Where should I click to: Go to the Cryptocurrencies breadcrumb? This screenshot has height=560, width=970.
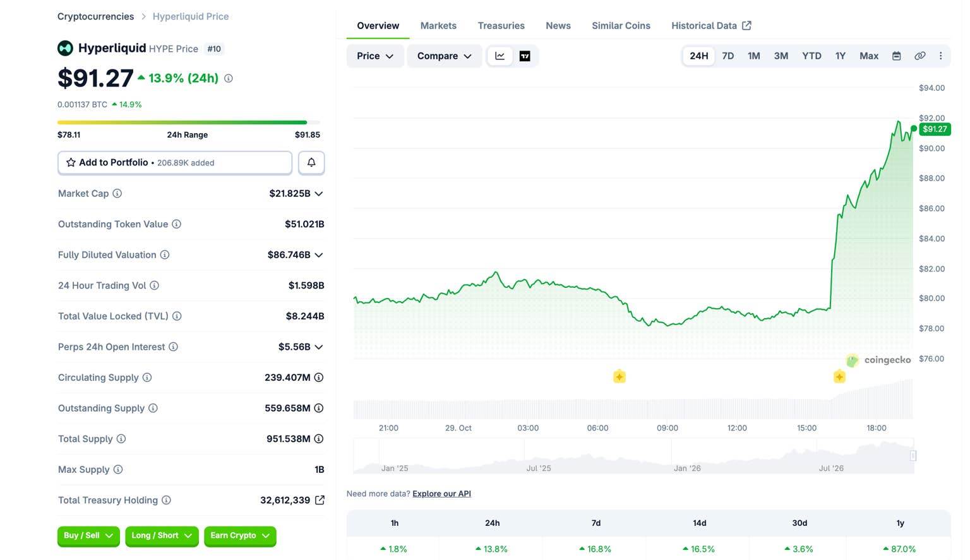[x=95, y=16]
